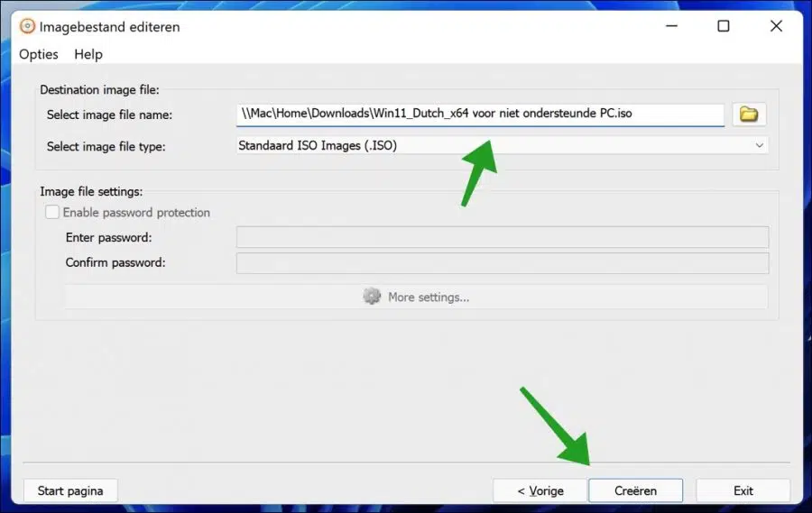Maximize the Imagebestand editeren window
Image resolution: width=812 pixels, height=513 pixels.
point(724,26)
